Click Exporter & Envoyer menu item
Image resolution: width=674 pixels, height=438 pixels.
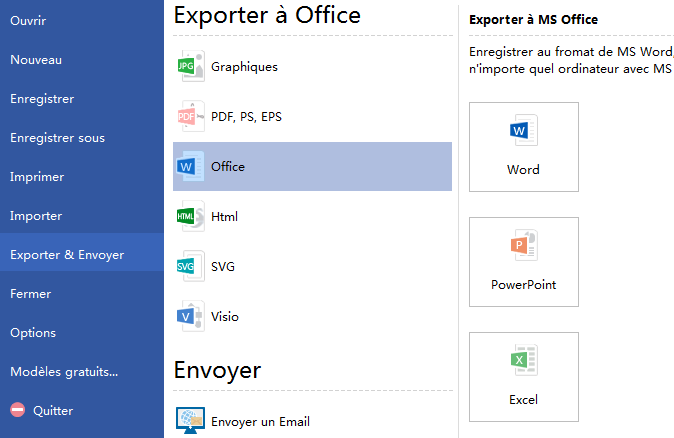pyautogui.click(x=67, y=255)
